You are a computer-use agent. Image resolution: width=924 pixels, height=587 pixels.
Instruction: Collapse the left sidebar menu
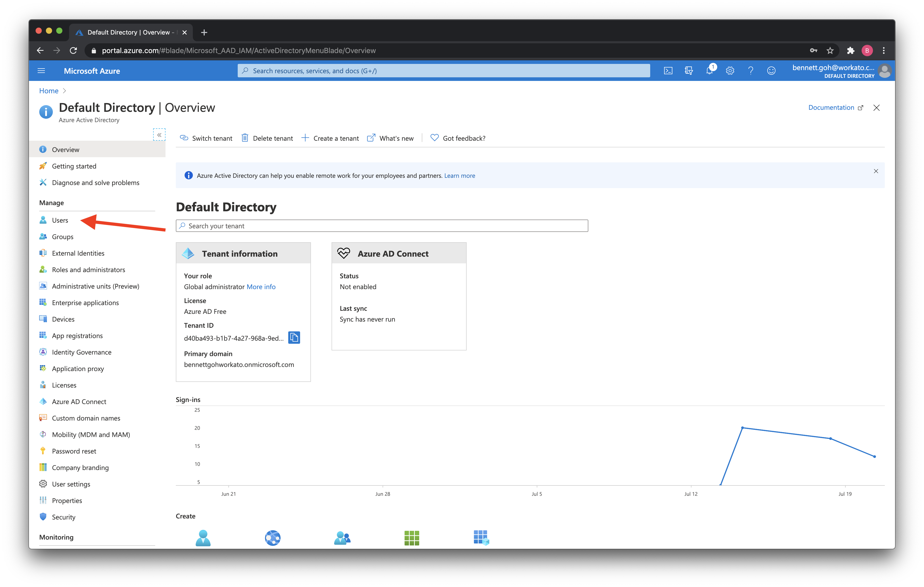159,135
